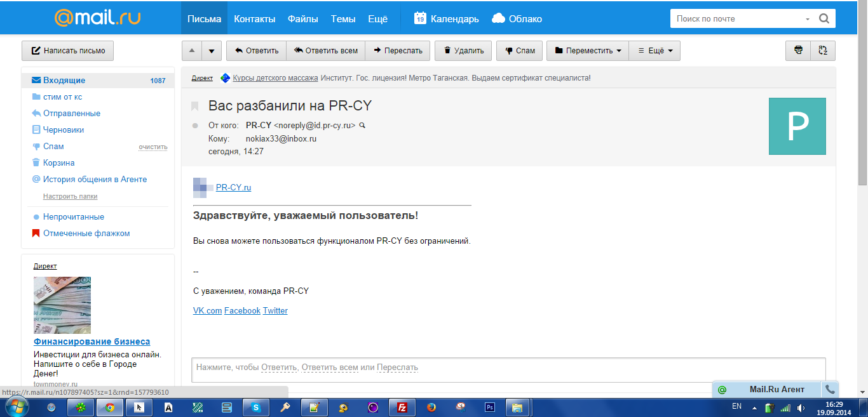Open the Спам folder in sidebar
This screenshot has width=868, height=417.
pyautogui.click(x=53, y=147)
